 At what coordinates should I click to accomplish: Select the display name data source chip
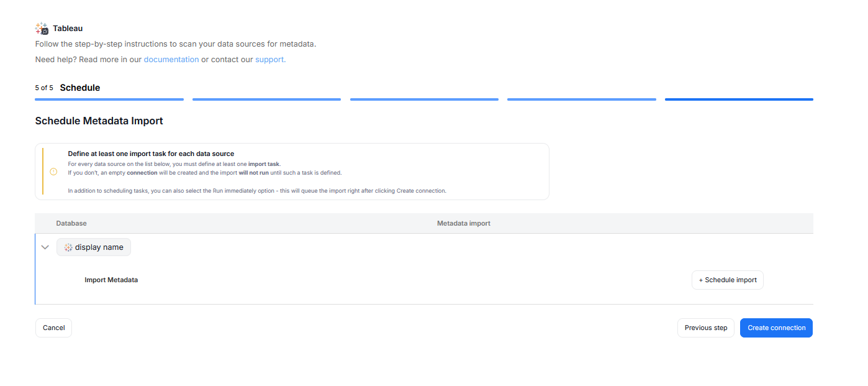click(x=94, y=247)
